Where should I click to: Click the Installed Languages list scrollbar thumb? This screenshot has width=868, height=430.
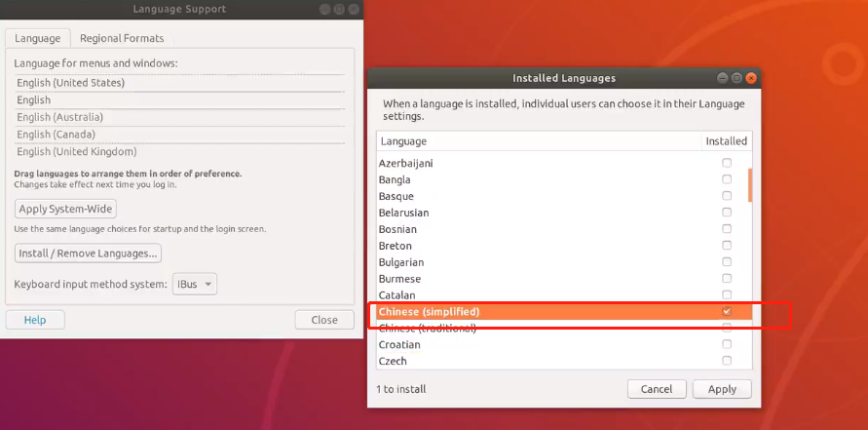click(x=750, y=185)
